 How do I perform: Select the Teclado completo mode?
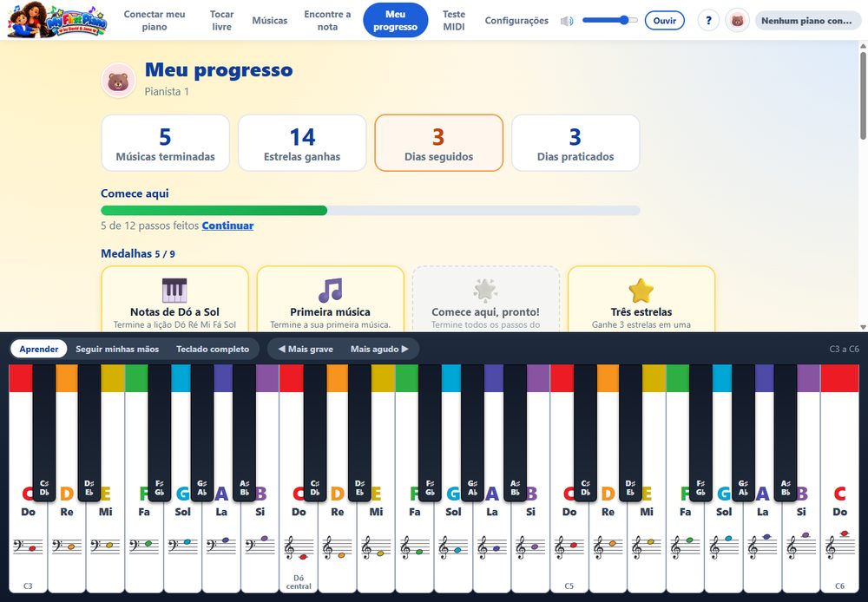pos(213,349)
